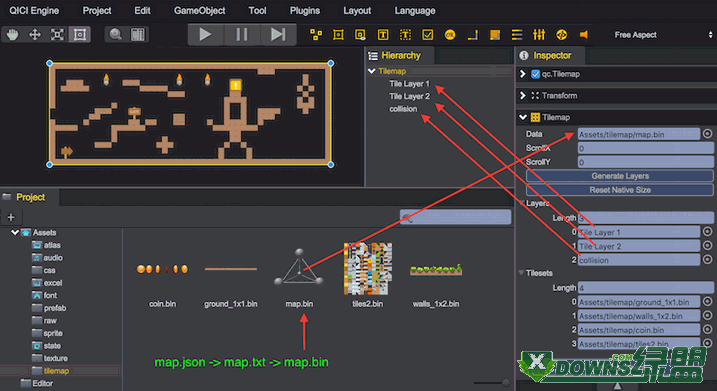The image size is (717, 391).
Task: Add new asset with plus icon
Action: [x=11, y=217]
